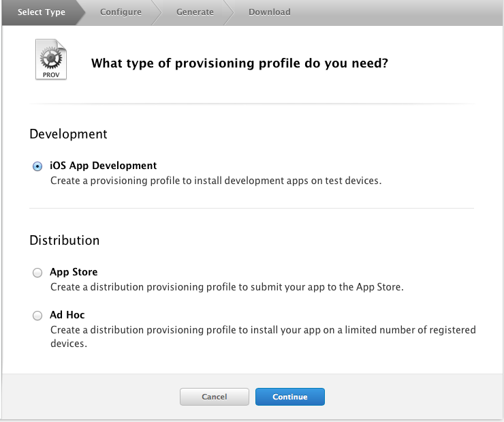Cancel the provisioning profile creation

point(215,397)
